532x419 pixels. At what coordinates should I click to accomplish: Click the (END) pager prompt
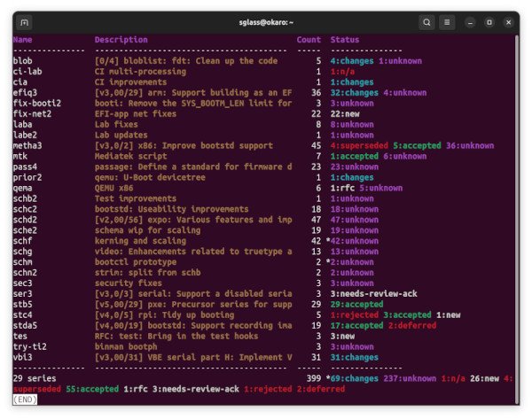[x=25, y=400]
